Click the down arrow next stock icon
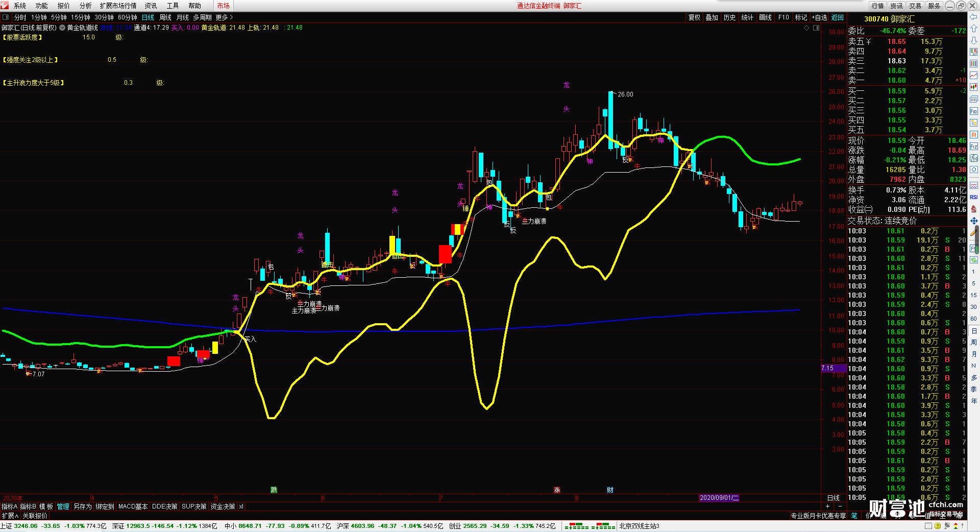The image size is (980, 532). [974, 40]
